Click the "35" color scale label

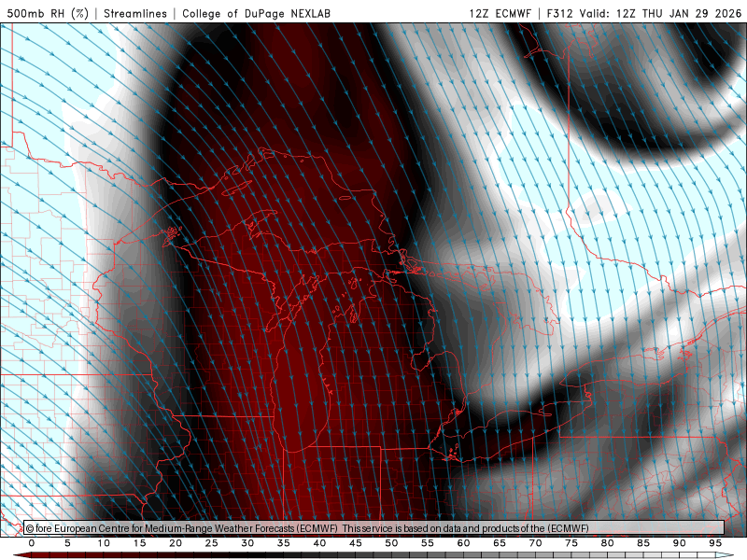(284, 543)
